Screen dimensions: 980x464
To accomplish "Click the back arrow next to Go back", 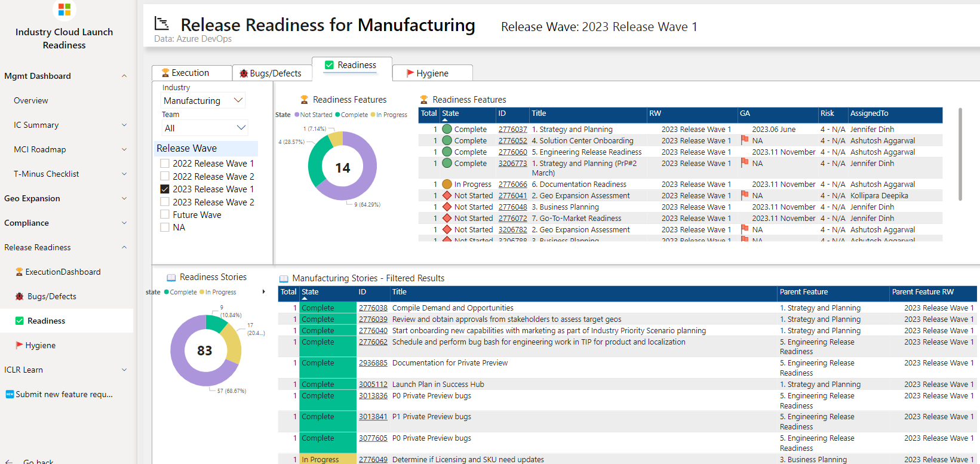I will pyautogui.click(x=9, y=462).
